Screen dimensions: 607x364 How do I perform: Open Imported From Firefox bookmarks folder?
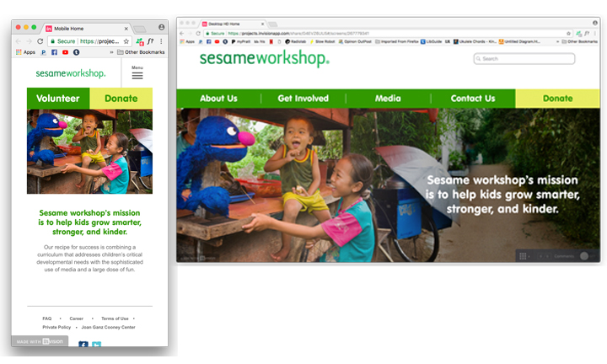(397, 41)
